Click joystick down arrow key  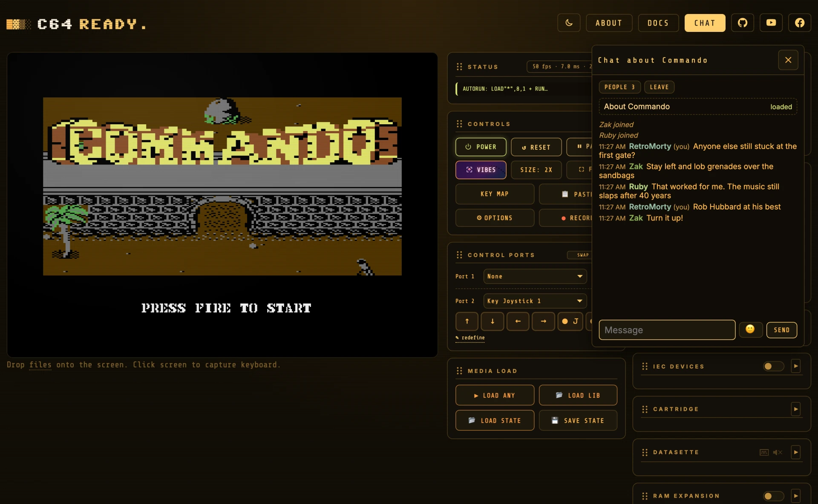pyautogui.click(x=493, y=321)
